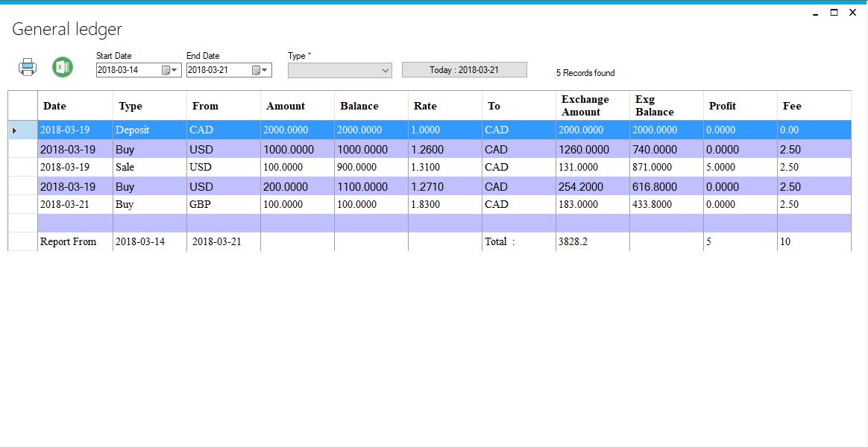Click the 5 Records found label
Screen dimensions: 868x447
tap(585, 73)
